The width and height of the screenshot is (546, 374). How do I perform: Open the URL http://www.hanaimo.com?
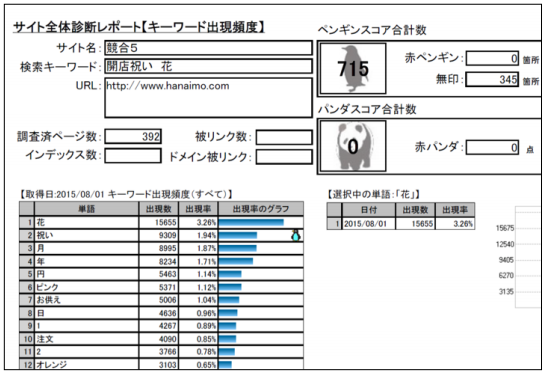(x=167, y=86)
